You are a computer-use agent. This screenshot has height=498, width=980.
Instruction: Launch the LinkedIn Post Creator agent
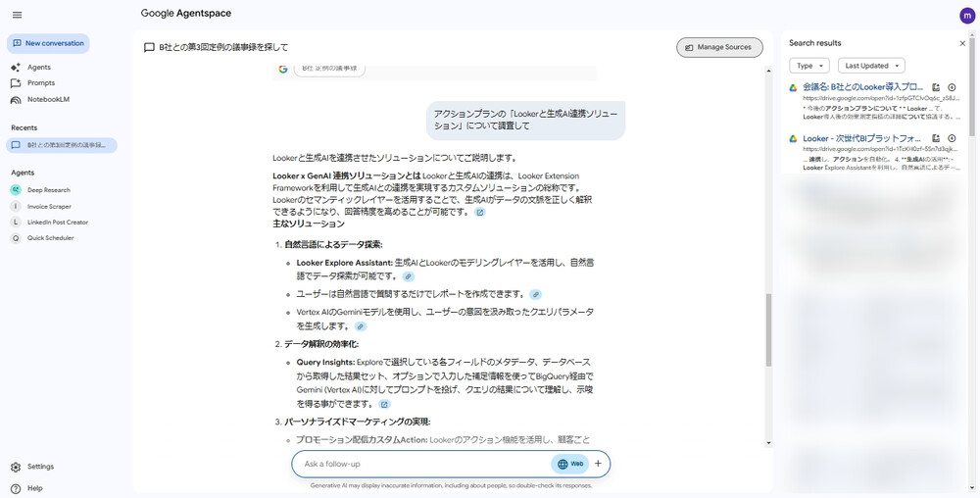tap(58, 223)
